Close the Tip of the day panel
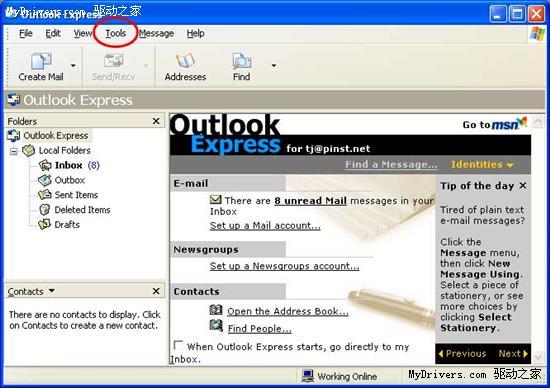The width and height of the screenshot is (550, 388). coord(523,185)
